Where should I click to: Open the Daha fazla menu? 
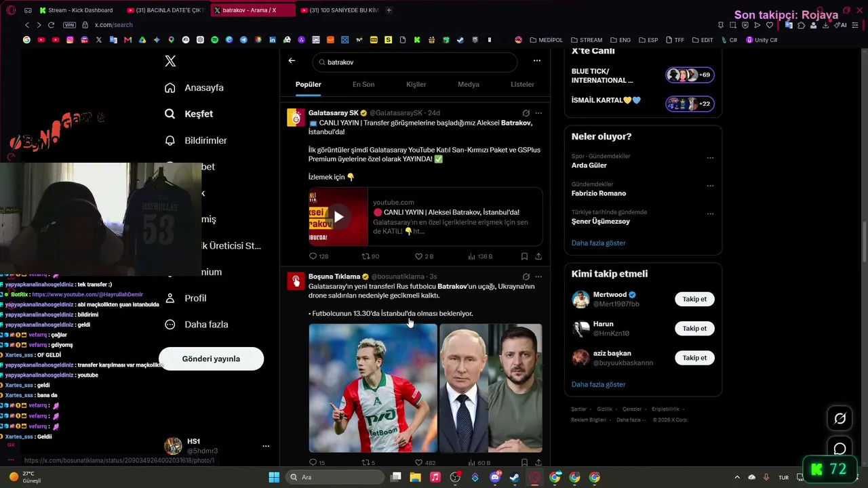197,325
